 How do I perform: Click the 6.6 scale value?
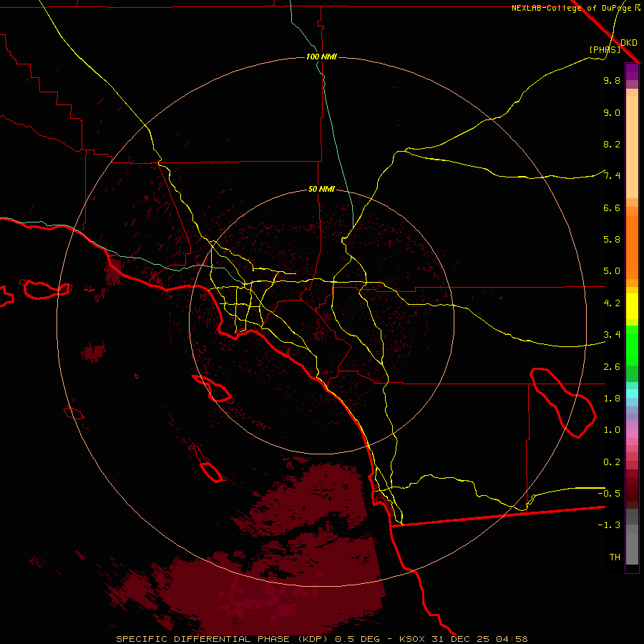pyautogui.click(x=612, y=208)
